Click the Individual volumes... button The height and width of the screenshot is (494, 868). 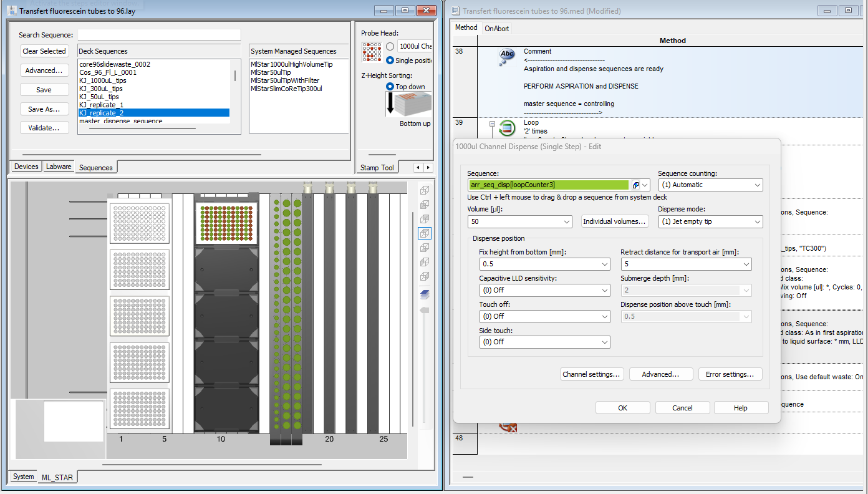(x=615, y=221)
